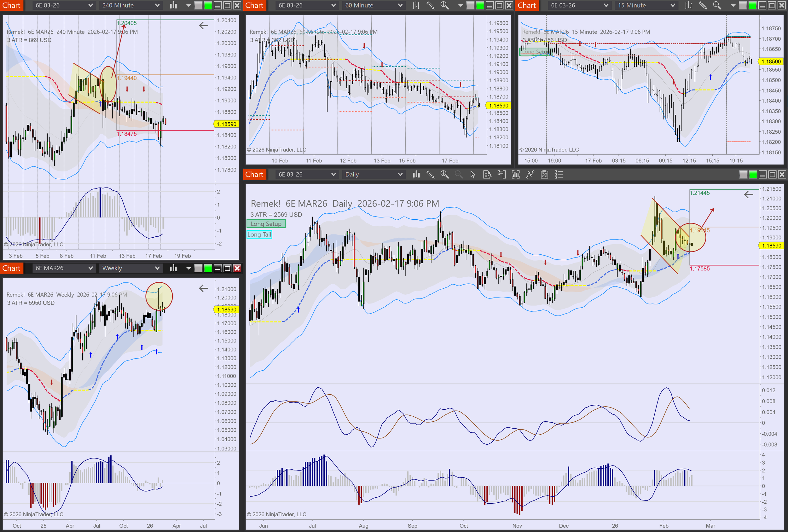The height and width of the screenshot is (532, 788).
Task: Open Data Box icon in Daily chart
Action: (487, 175)
